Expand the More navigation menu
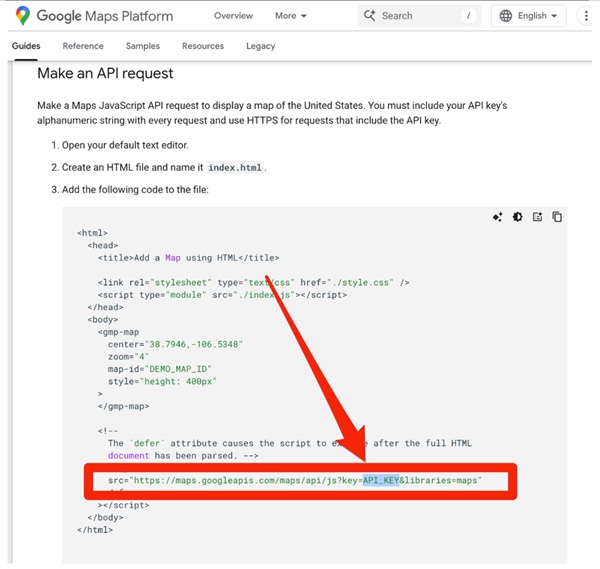600x569 pixels. (x=291, y=16)
